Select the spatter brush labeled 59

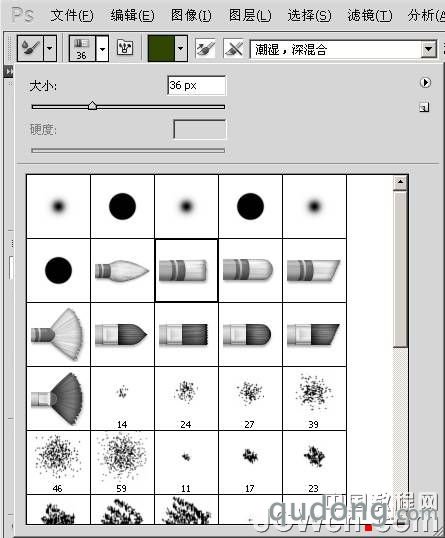click(x=122, y=462)
